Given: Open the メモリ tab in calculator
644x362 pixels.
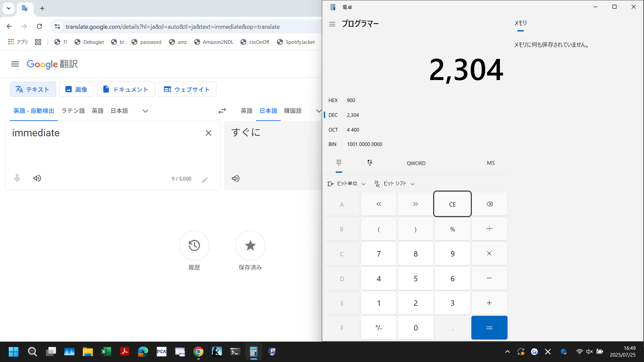Looking at the screenshot, I should [x=520, y=23].
